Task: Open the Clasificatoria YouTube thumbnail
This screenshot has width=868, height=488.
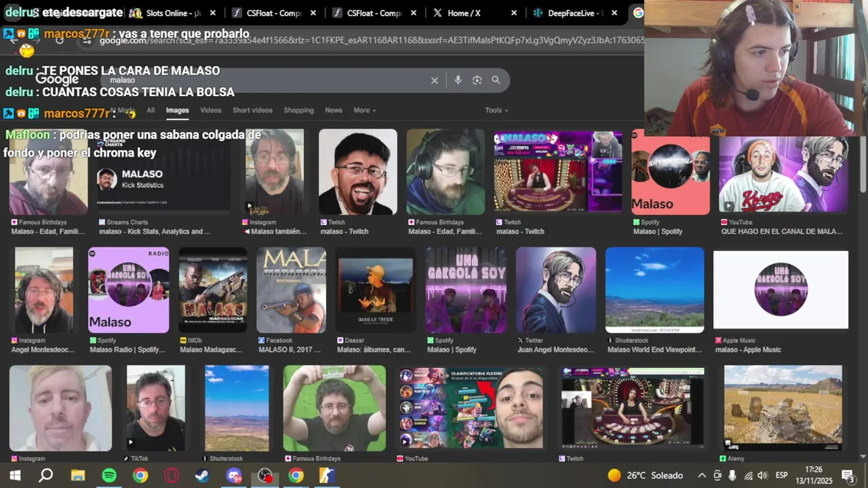Action: (471, 408)
